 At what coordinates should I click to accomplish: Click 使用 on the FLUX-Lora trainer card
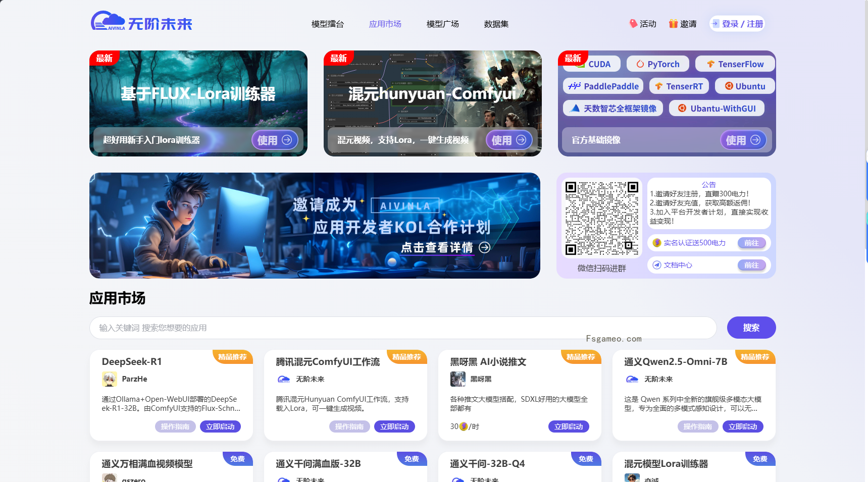point(275,140)
